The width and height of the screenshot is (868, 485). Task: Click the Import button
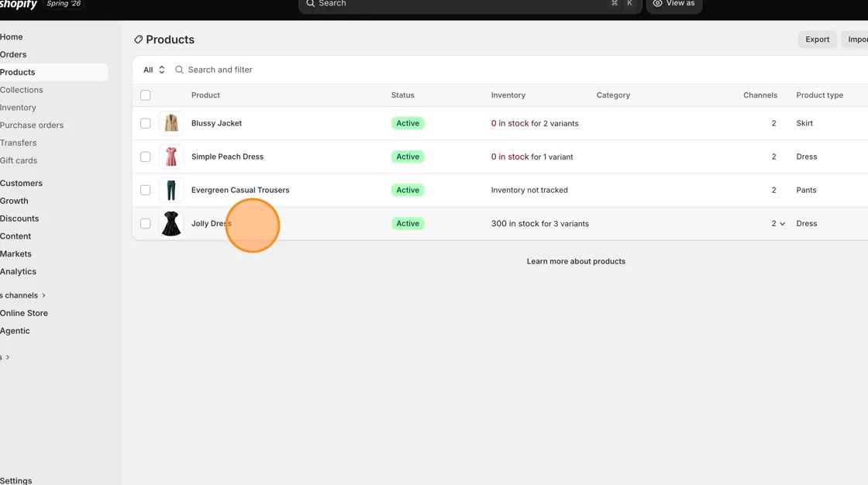[856, 40]
